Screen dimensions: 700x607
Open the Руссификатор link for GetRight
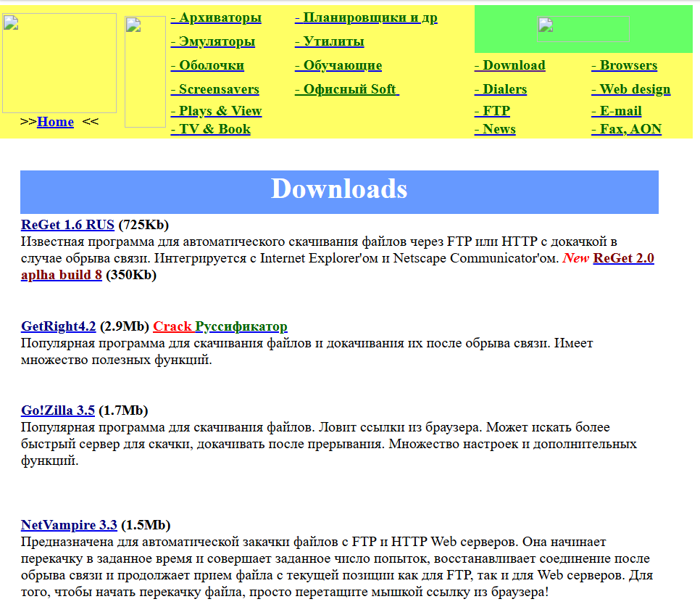click(x=241, y=326)
